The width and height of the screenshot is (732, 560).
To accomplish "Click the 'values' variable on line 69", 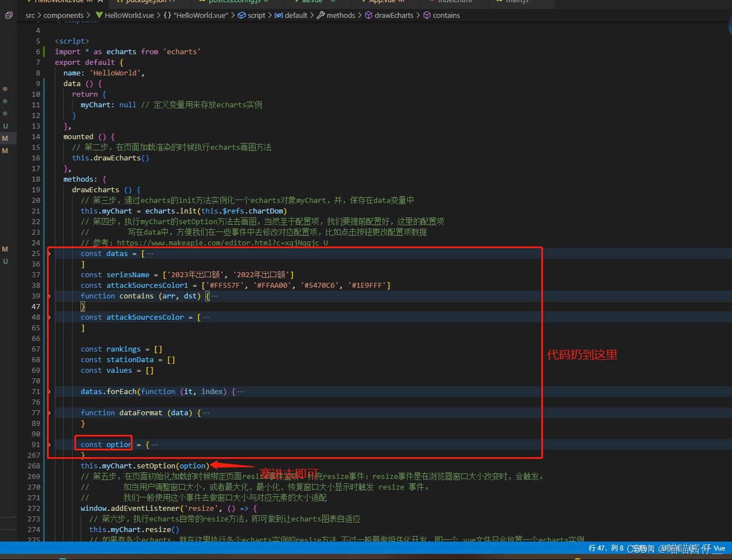I will coord(120,371).
